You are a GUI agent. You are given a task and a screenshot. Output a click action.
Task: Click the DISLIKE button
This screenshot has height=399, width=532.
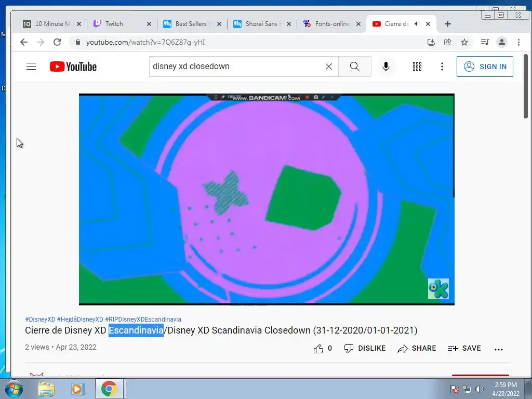pyautogui.click(x=364, y=349)
